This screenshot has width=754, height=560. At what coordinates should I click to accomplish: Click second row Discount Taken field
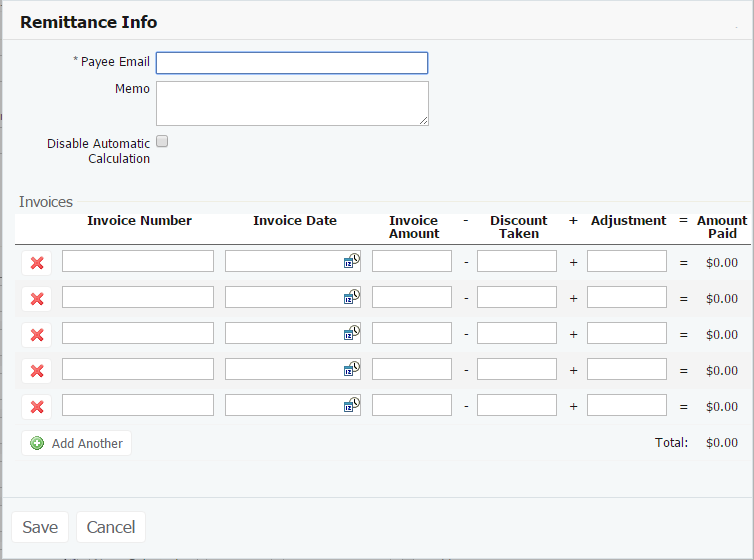[x=517, y=297]
